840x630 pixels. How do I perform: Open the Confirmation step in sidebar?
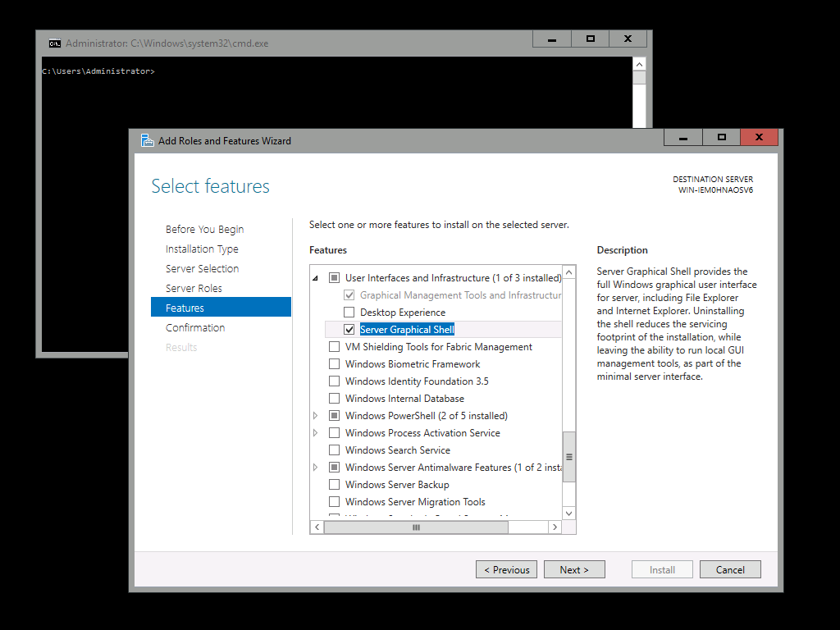coord(195,327)
